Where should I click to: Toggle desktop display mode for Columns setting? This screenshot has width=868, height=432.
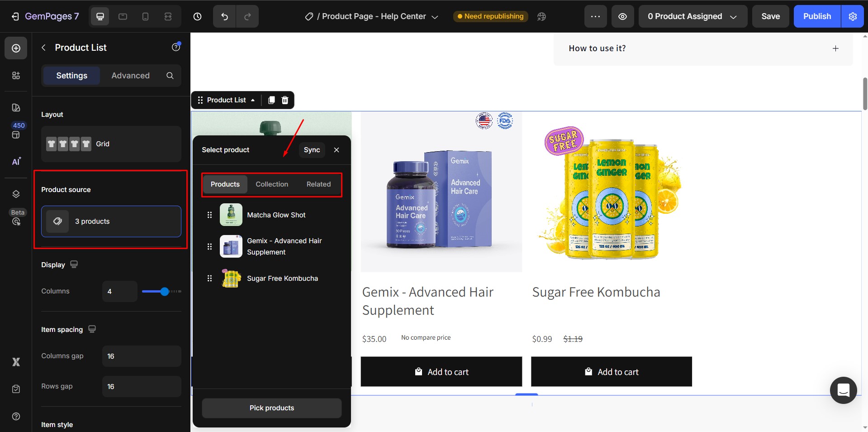[x=74, y=264]
